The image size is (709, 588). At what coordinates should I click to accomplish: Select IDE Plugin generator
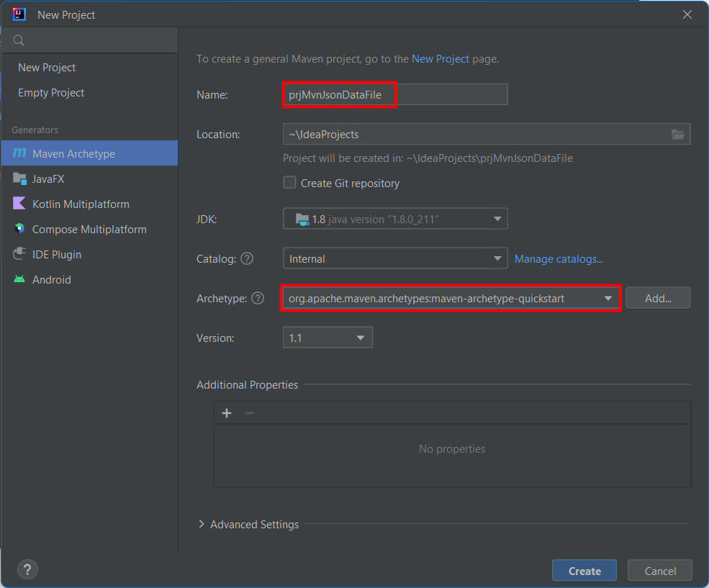click(x=89, y=255)
